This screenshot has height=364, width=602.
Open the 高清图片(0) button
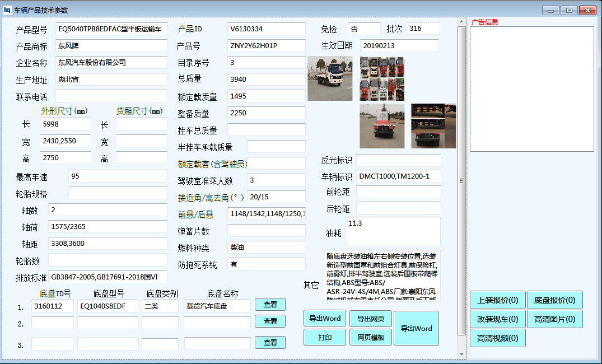tap(554, 319)
